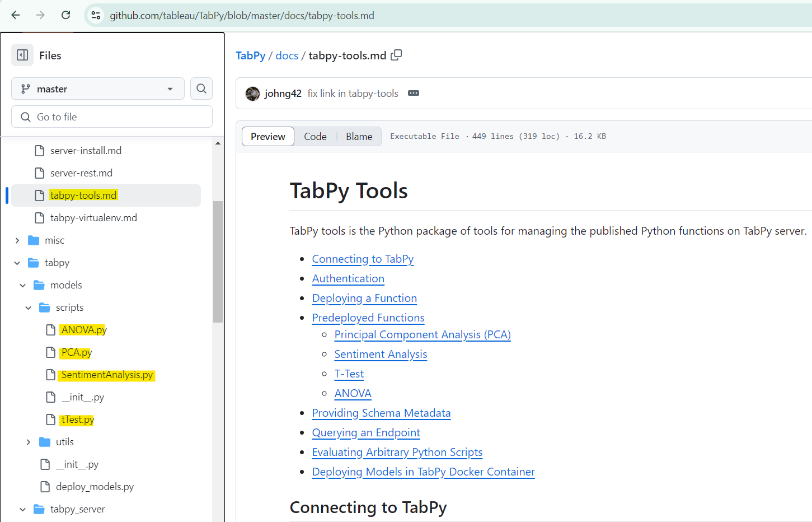Jump to Authentication section link
The height and width of the screenshot is (522, 812).
(348, 278)
